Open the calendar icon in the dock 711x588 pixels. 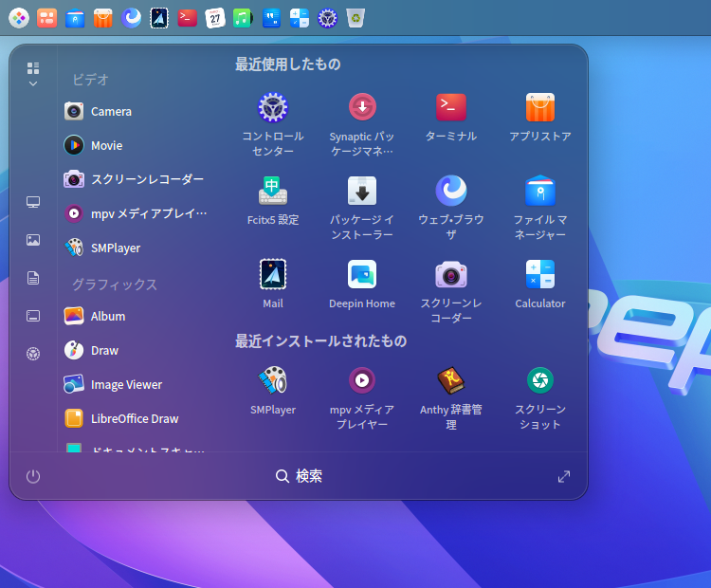pos(215,17)
